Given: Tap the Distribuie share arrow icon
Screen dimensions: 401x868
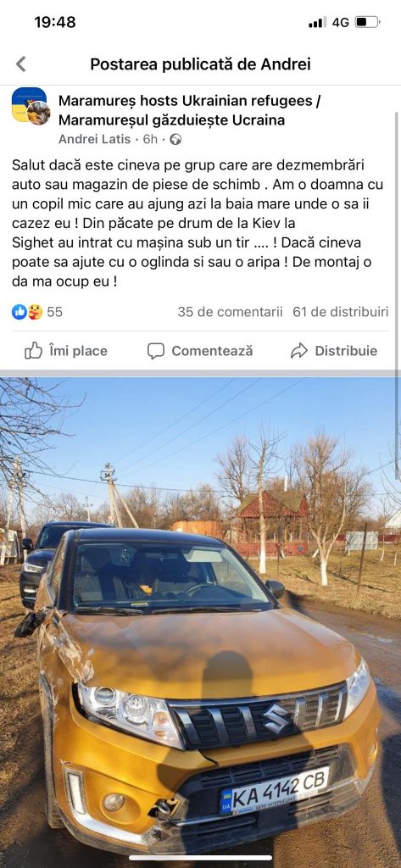Looking at the screenshot, I should click(299, 351).
